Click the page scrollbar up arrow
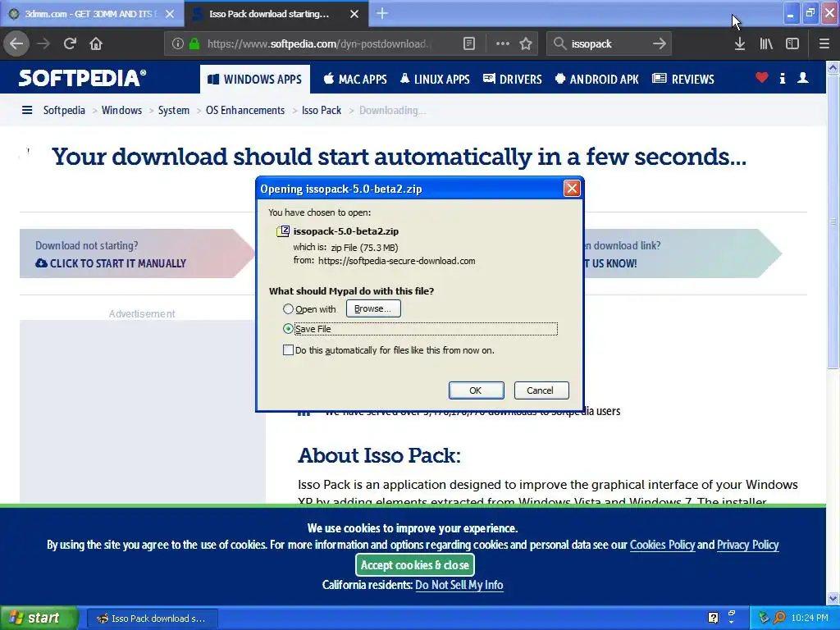Screen dimensions: 840x630 (x=833, y=68)
